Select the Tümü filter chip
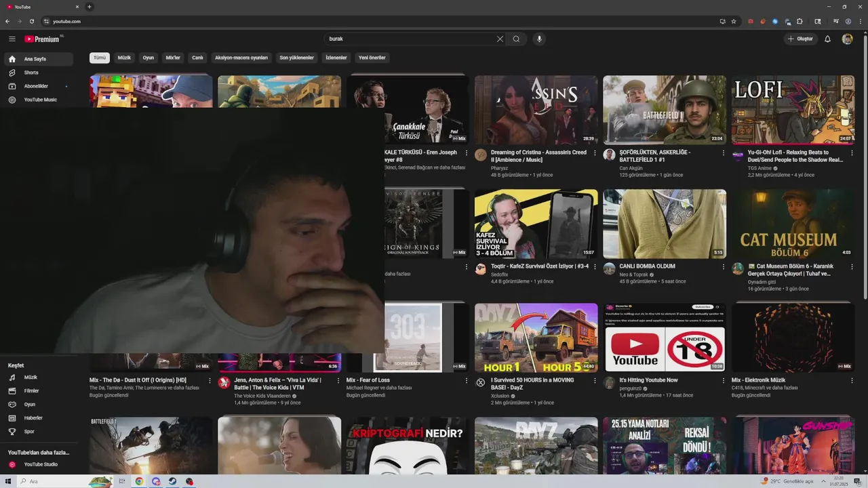This screenshot has width=868, height=488. coord(100,58)
